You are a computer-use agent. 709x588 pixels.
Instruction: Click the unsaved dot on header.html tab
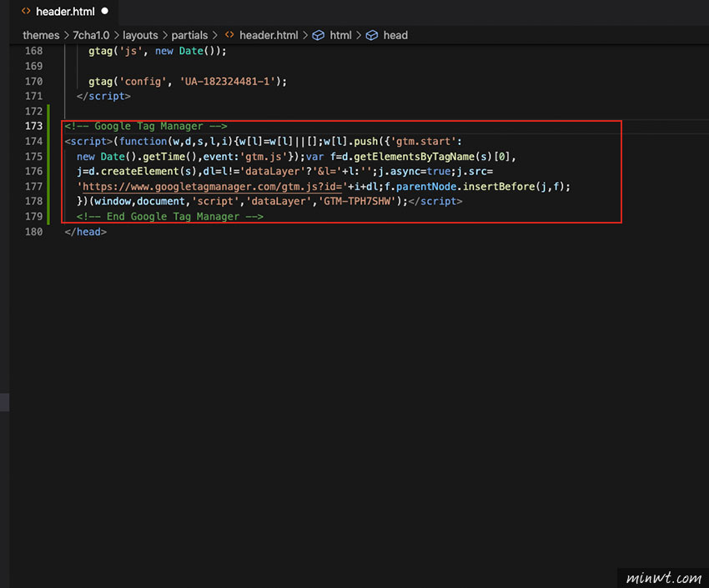point(105,11)
